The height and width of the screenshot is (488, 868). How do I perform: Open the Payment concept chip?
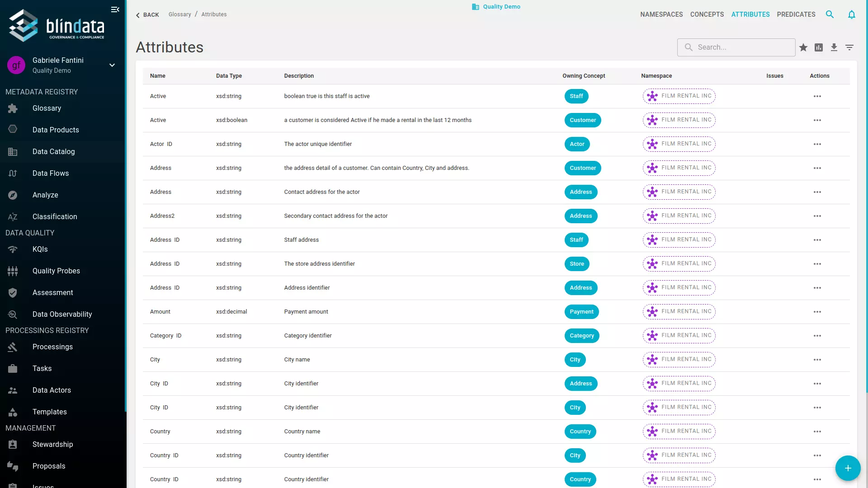[581, 312]
